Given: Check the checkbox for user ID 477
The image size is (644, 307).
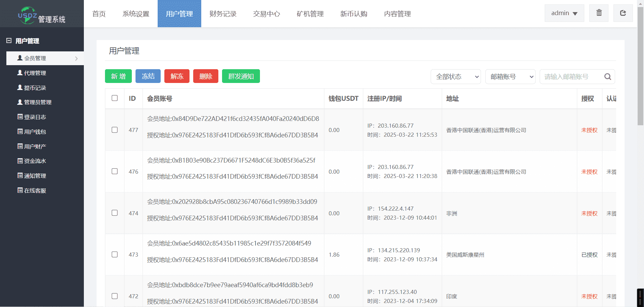Looking at the screenshot, I should (x=115, y=130).
